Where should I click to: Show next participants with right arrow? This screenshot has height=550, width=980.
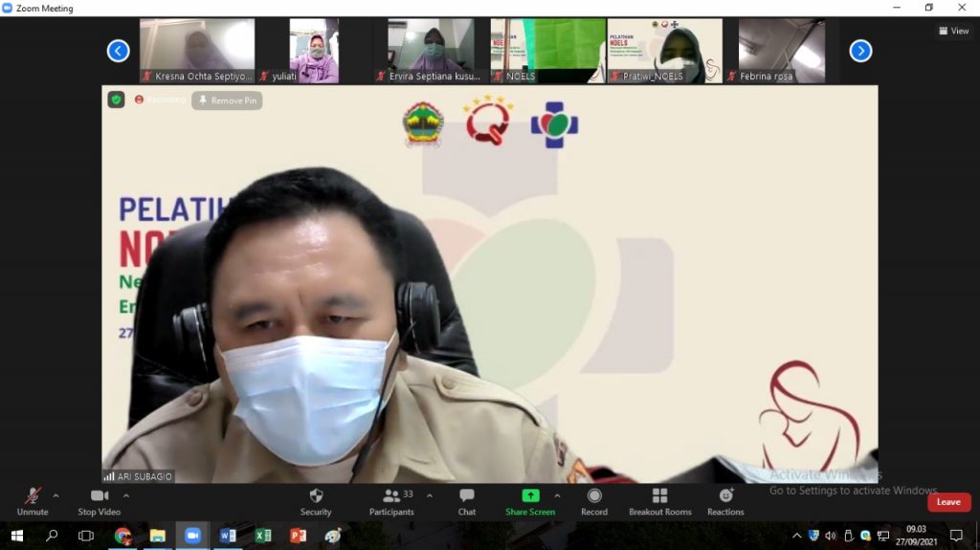[860, 51]
